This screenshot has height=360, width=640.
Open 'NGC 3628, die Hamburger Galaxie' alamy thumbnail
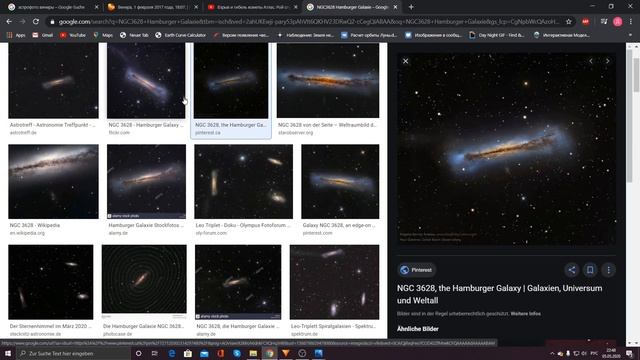click(238, 282)
